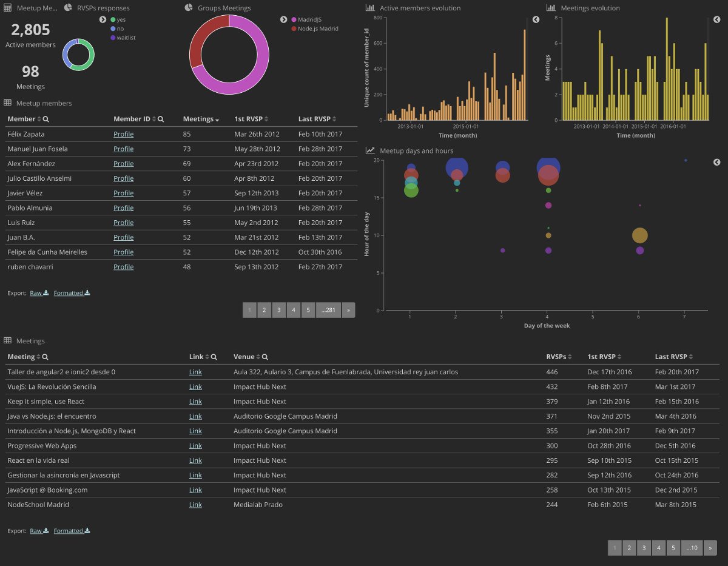Click the search icon next to the Link column
The height and width of the screenshot is (566, 728).
(214, 357)
